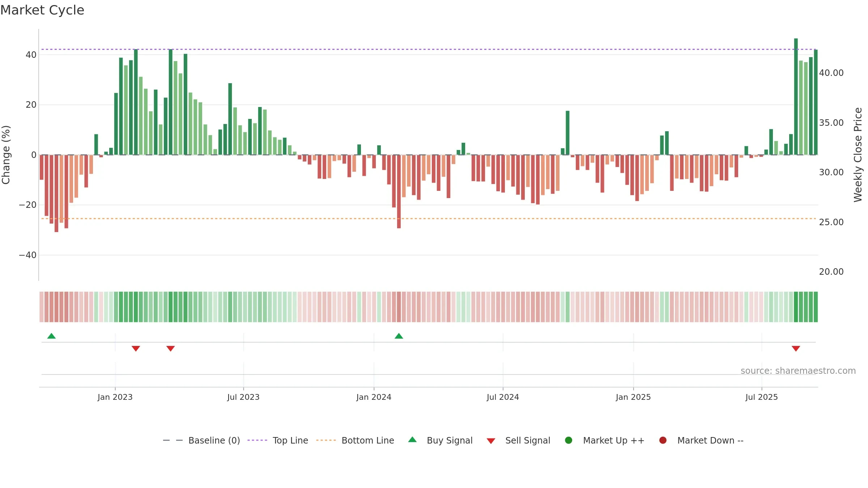This screenshot has height=488, width=868.
Task: Click the green Market Up circle icon in the legend
Action: pyautogui.click(x=569, y=440)
